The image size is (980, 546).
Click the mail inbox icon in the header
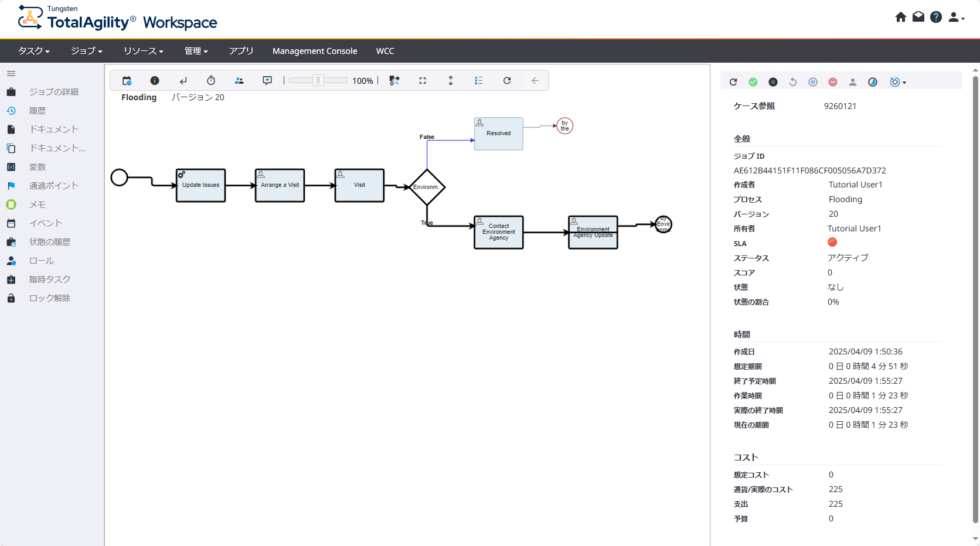click(x=918, y=17)
